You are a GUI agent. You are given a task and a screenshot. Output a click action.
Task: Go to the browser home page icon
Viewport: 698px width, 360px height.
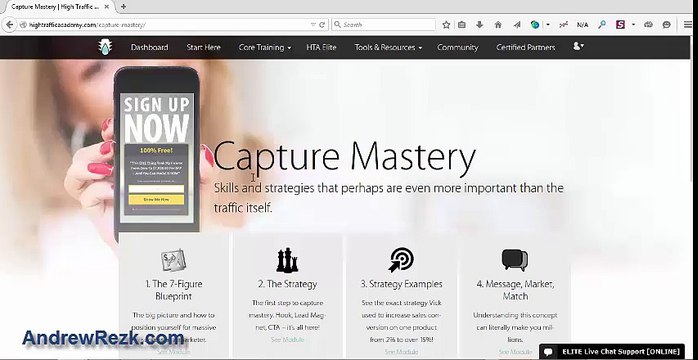pos(498,25)
